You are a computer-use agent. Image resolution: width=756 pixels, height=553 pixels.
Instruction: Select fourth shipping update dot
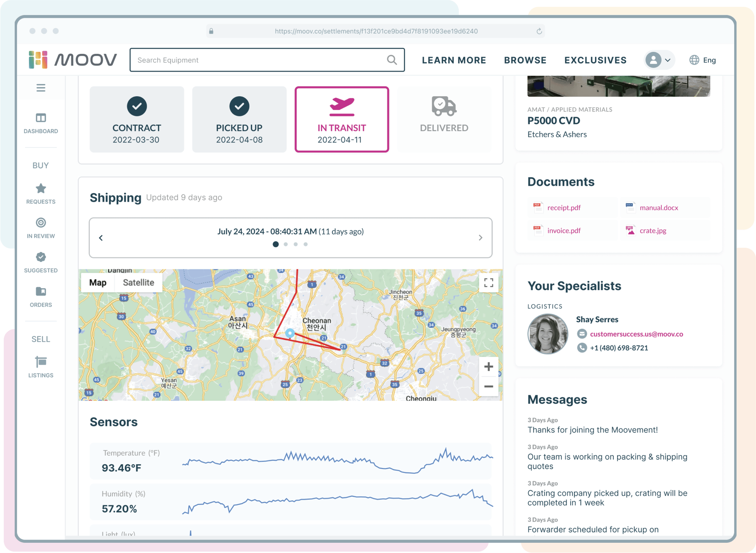(305, 244)
